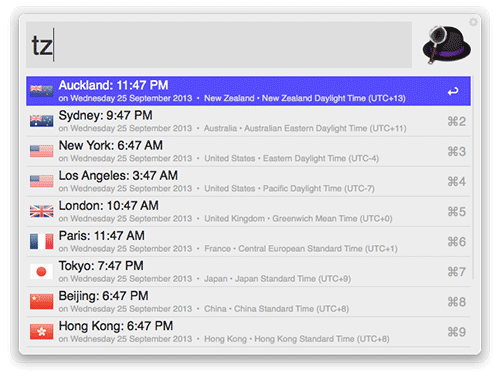The height and width of the screenshot is (378, 500).
Task: Select the Tokyo: 7:47 PM result
Action: pos(248,272)
